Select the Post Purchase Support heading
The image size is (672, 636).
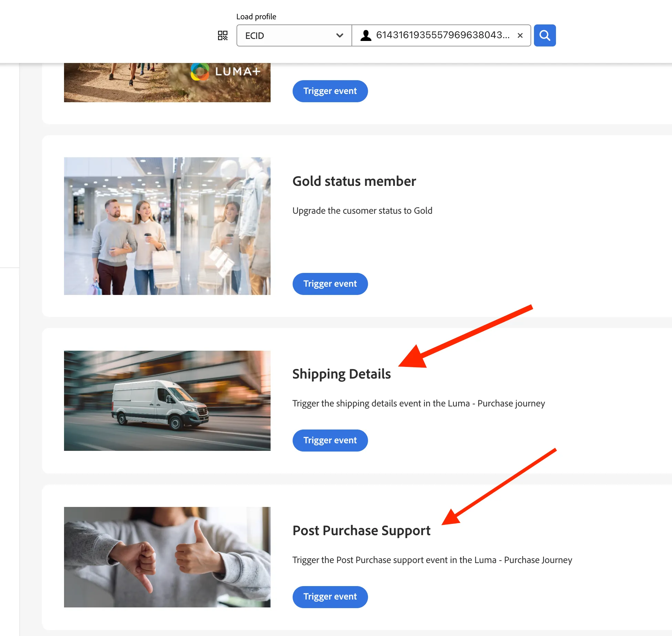tap(361, 531)
